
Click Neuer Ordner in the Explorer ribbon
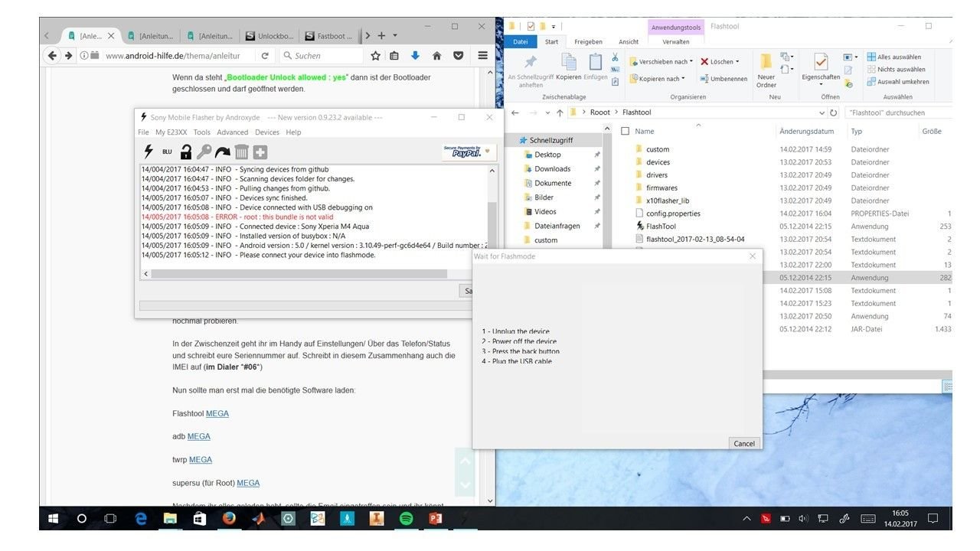(766, 70)
